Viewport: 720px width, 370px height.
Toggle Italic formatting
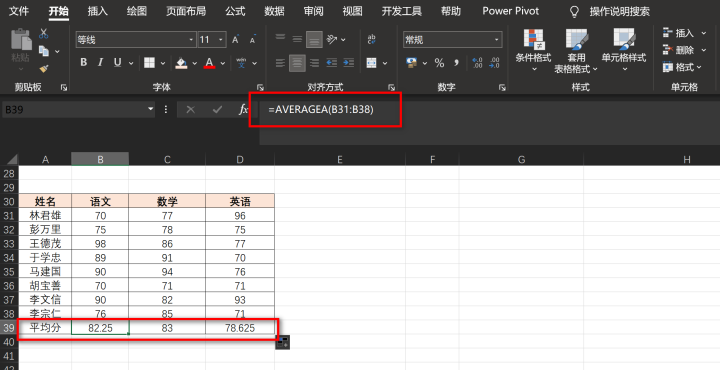pos(100,62)
